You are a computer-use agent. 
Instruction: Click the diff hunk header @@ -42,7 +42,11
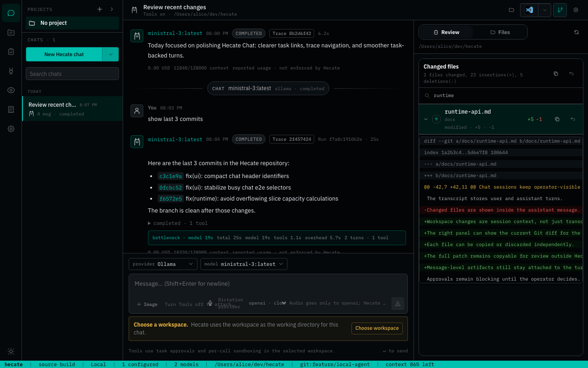(501, 187)
